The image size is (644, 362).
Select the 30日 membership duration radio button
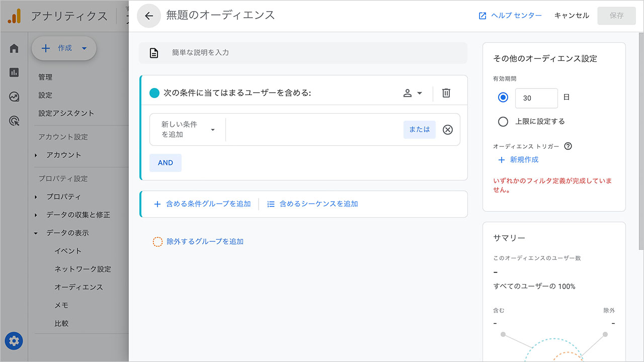[503, 98]
